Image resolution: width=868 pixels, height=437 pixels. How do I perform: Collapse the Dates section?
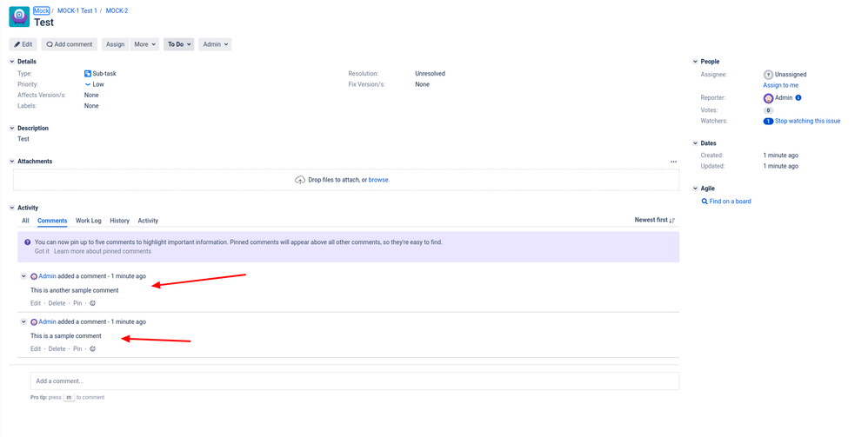[x=695, y=143]
